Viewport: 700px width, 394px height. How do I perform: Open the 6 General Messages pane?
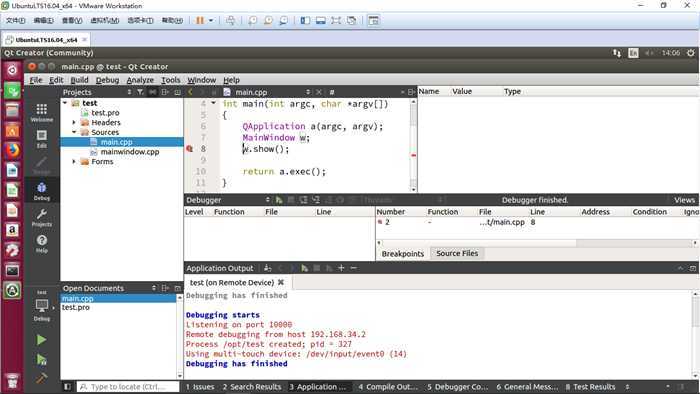tap(527, 387)
